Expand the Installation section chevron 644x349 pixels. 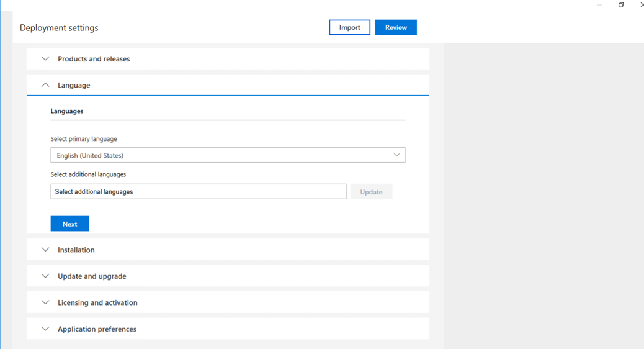click(45, 250)
